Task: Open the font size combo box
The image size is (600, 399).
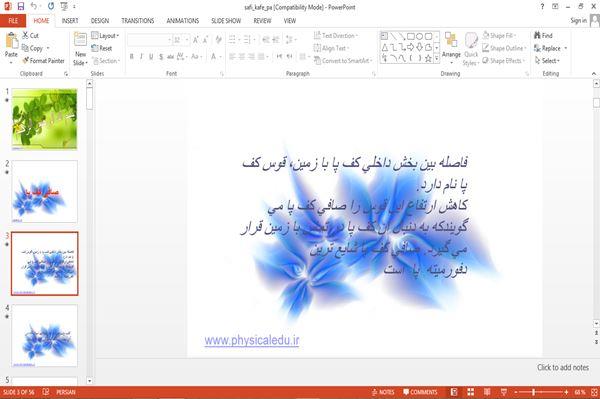Action: click(181, 40)
